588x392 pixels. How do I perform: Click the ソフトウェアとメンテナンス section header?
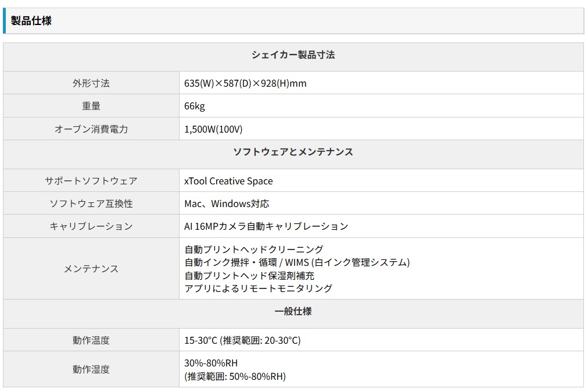(x=293, y=152)
